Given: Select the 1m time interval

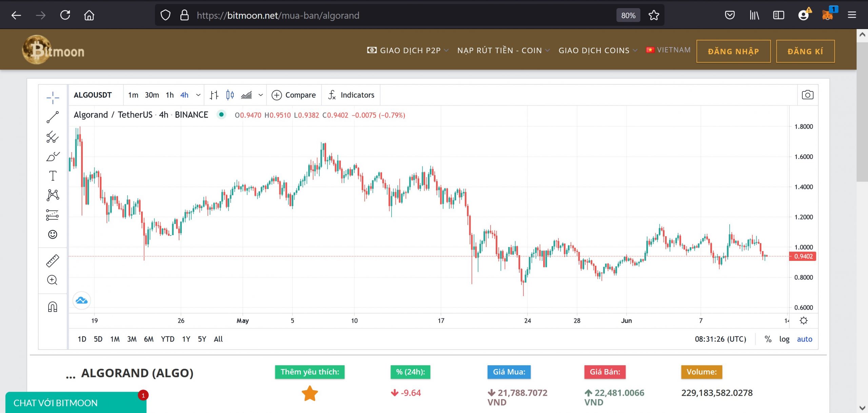Looking at the screenshot, I should click(x=133, y=95).
